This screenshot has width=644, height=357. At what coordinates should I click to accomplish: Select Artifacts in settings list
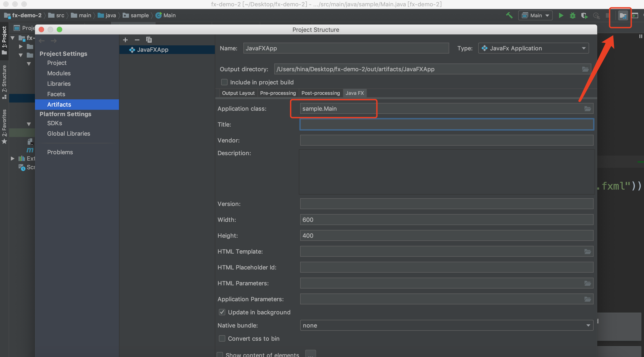point(77,104)
